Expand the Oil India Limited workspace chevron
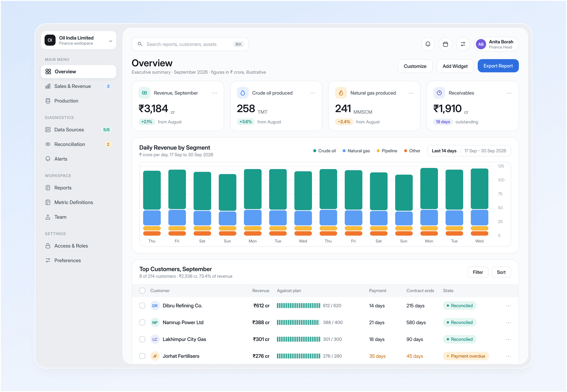 pos(111,41)
